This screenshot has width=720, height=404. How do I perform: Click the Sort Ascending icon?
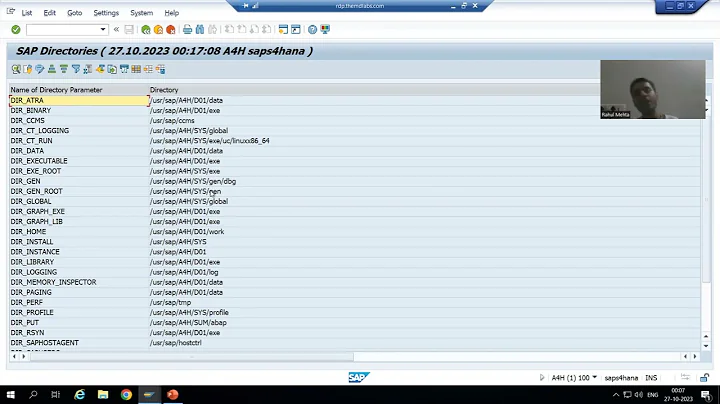pos(52,69)
